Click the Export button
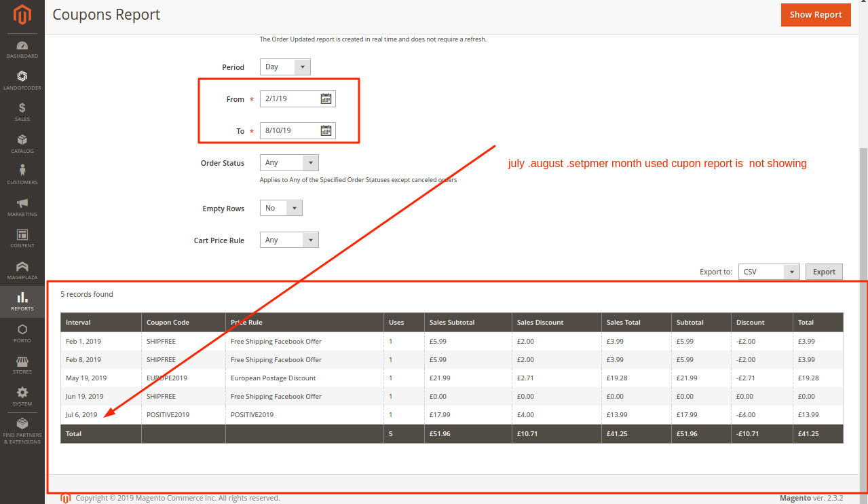The height and width of the screenshot is (504, 868). [x=824, y=272]
